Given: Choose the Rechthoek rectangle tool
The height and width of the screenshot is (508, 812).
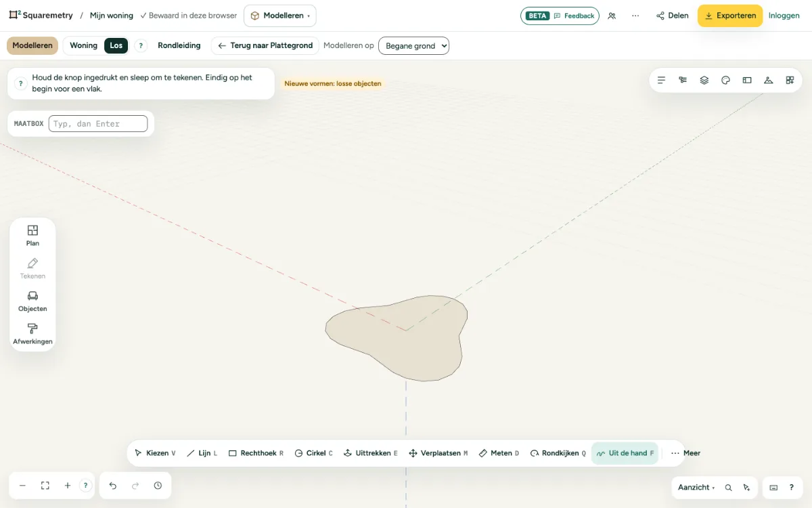Looking at the screenshot, I should tap(256, 453).
